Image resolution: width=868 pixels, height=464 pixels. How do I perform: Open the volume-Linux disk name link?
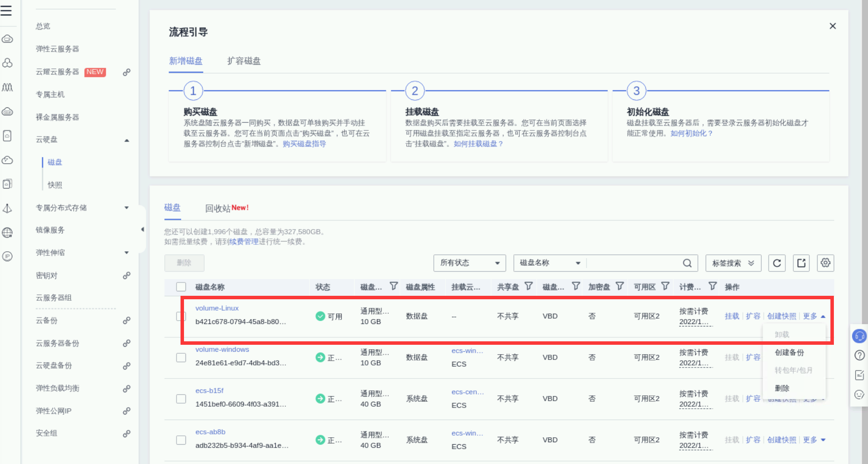[217, 308]
